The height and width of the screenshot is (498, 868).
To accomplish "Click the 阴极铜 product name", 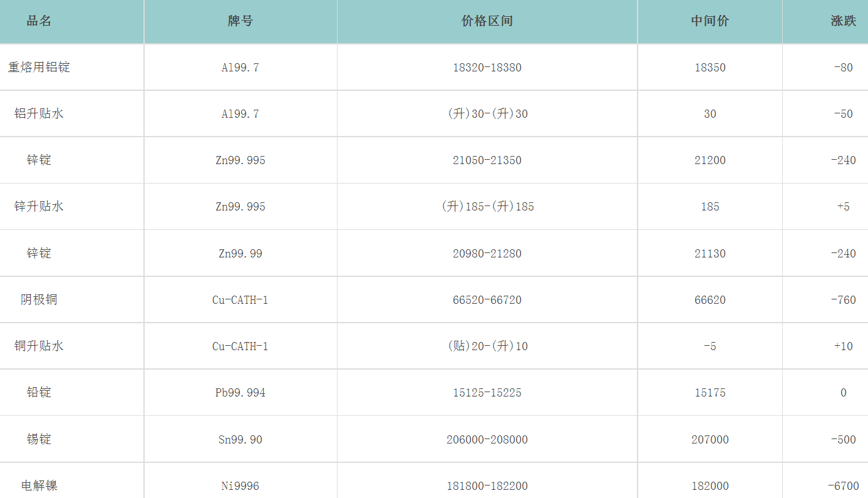I will coord(39,300).
